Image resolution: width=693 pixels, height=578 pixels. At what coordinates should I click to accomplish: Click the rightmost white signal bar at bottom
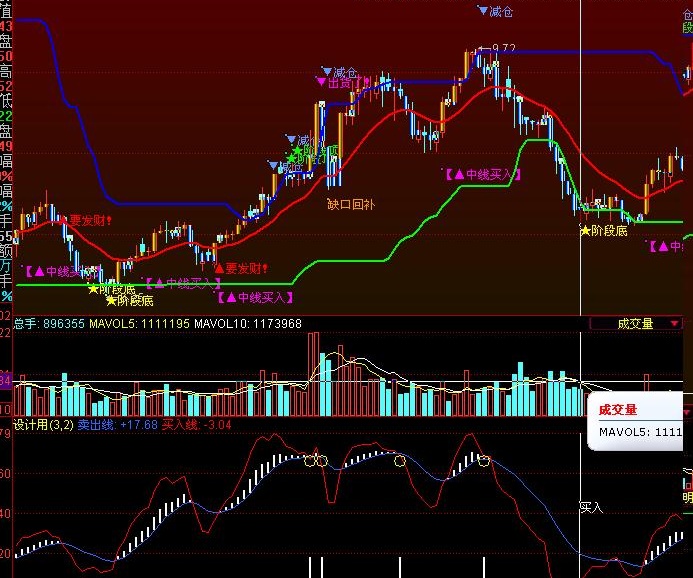pos(484,567)
